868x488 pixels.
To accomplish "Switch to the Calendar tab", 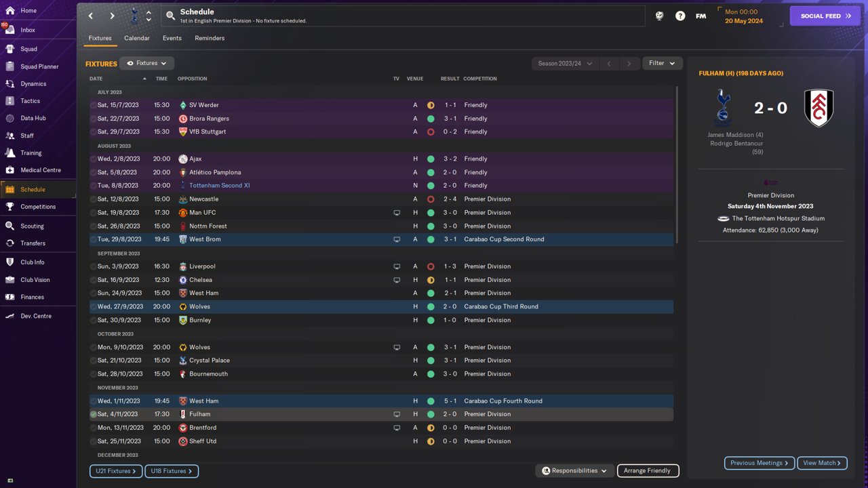I will coord(136,38).
